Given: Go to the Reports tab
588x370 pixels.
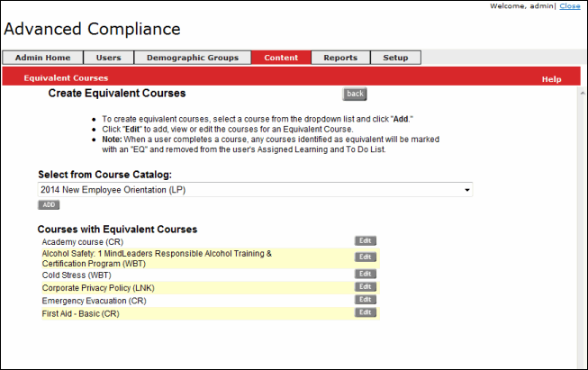Looking at the screenshot, I should tap(340, 58).
